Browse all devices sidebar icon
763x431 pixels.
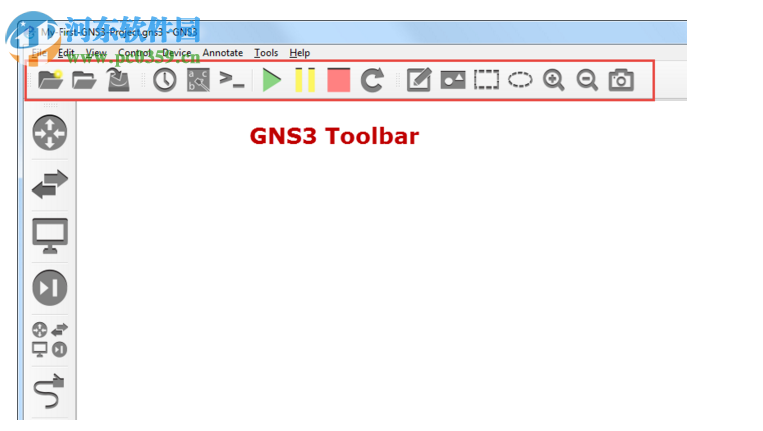point(50,340)
